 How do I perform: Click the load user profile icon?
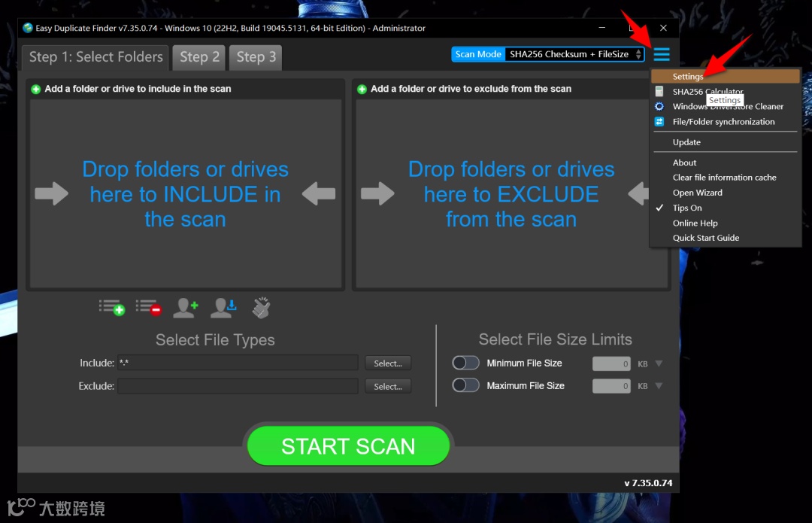coord(223,307)
